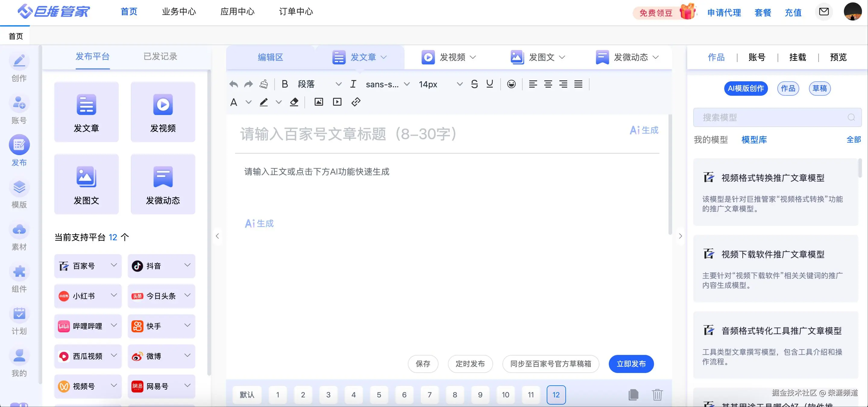868x407 pixels.
Task: Open the mail envelope icon
Action: tap(824, 12)
